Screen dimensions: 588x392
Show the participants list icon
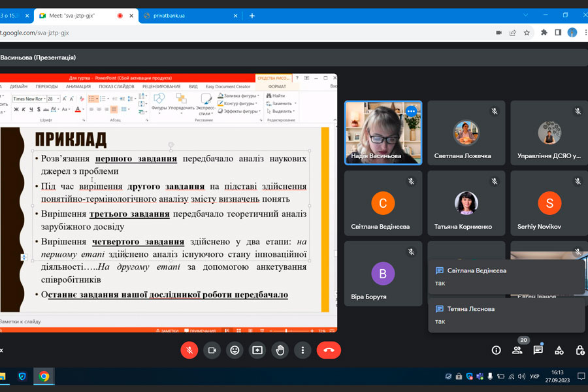click(x=517, y=350)
